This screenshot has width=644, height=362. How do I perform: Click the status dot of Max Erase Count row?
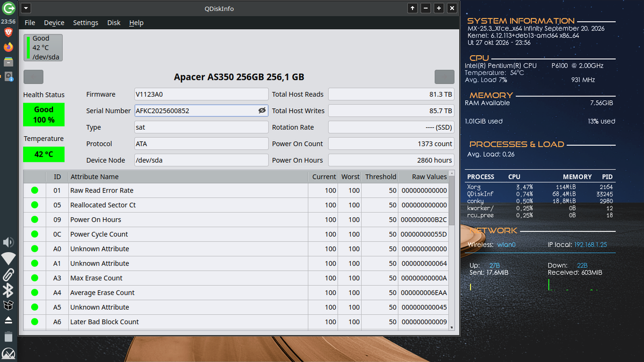click(35, 278)
